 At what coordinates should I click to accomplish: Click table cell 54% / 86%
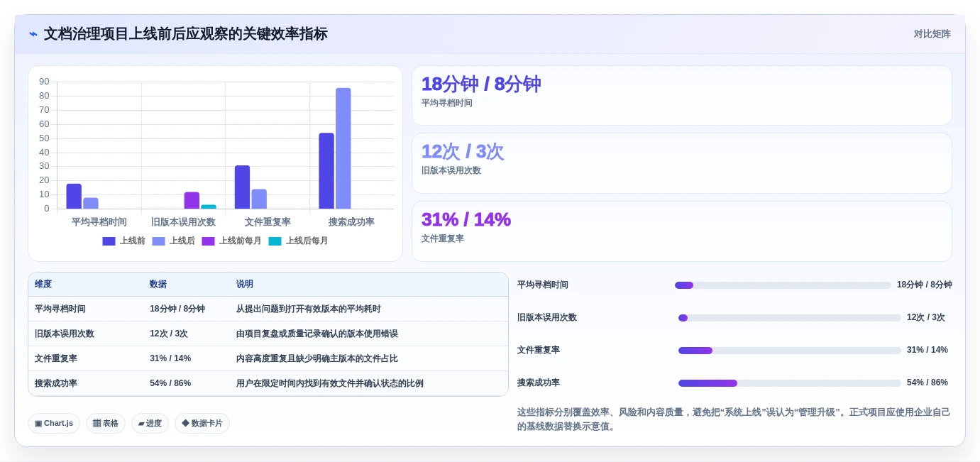click(x=170, y=383)
